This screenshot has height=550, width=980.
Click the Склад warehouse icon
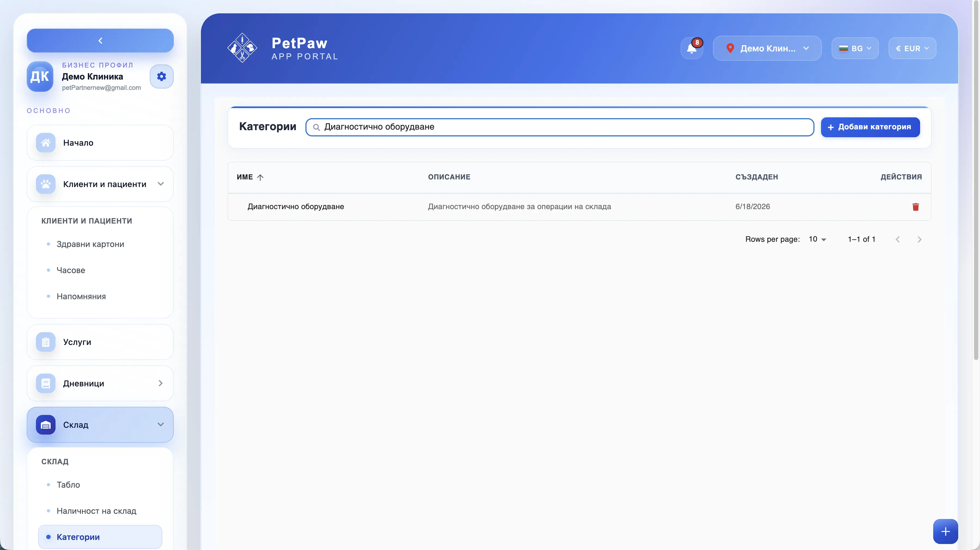click(46, 425)
